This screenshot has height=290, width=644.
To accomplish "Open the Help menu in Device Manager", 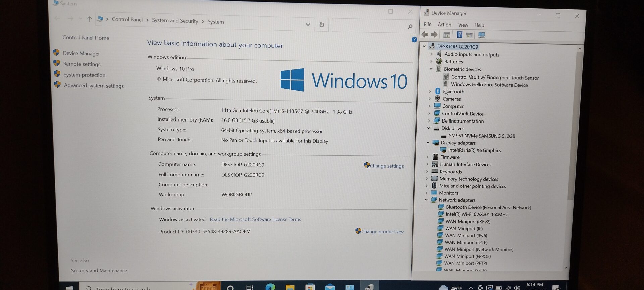I will tap(479, 25).
